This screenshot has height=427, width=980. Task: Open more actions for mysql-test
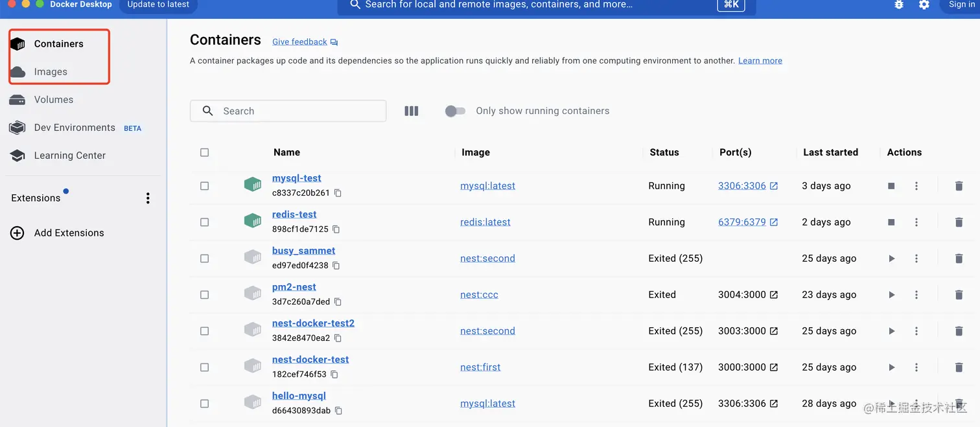click(916, 186)
